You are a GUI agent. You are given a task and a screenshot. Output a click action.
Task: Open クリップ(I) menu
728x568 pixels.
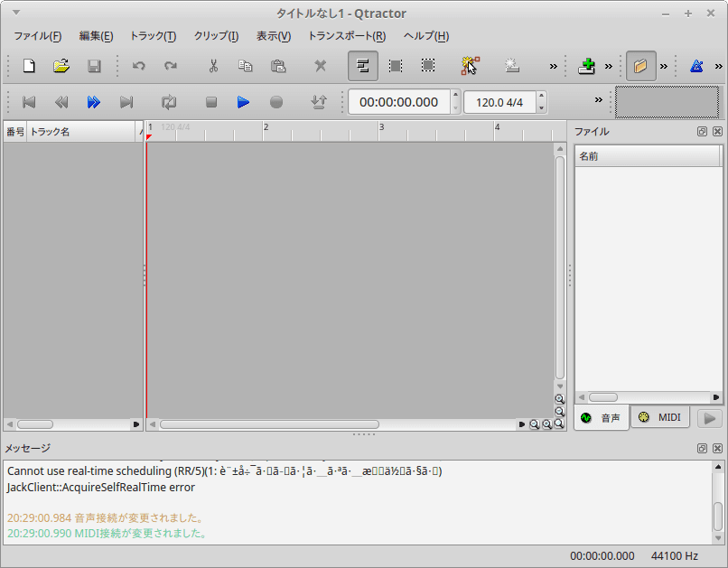coord(217,36)
